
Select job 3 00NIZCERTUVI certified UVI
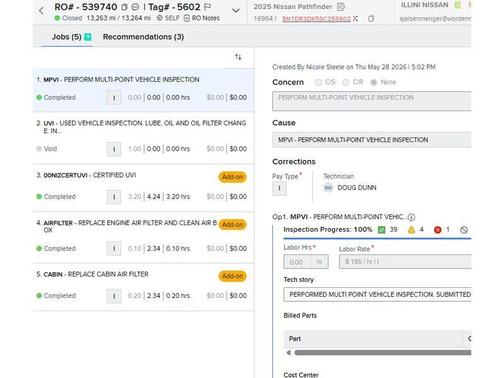(x=143, y=188)
